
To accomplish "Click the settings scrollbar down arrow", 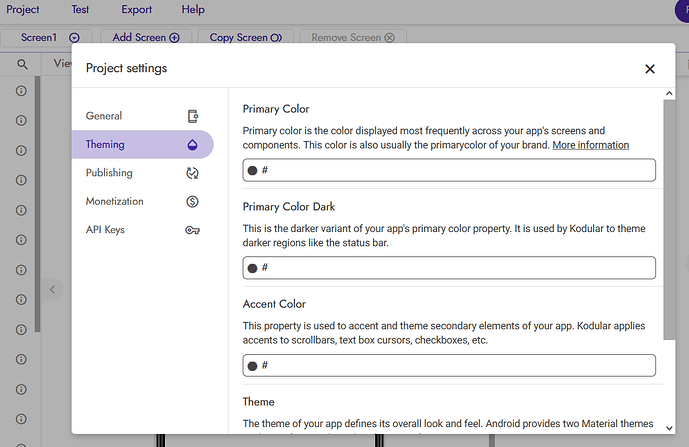I will [669, 428].
